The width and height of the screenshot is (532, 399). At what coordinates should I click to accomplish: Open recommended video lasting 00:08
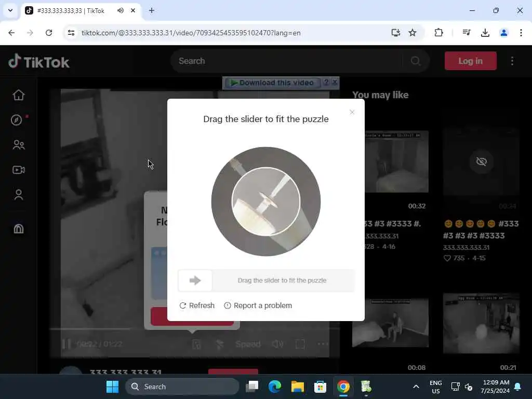[x=390, y=322]
